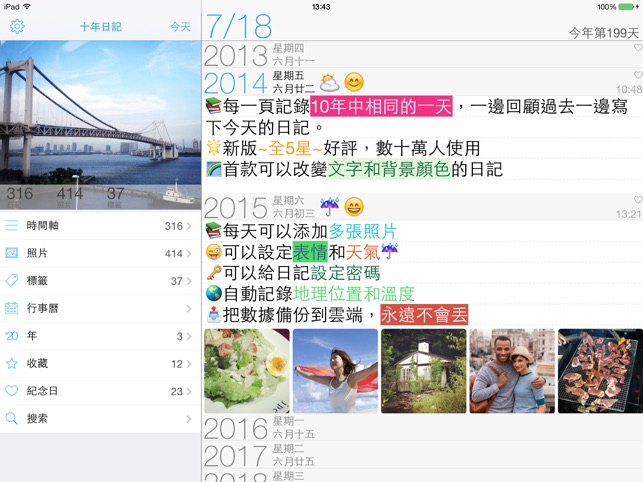Expand chevron on 搜索 row
The width and height of the screenshot is (643, 482).
pyautogui.click(x=189, y=419)
